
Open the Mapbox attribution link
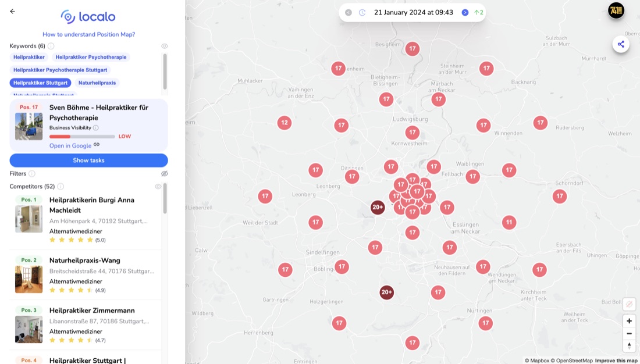click(x=537, y=361)
